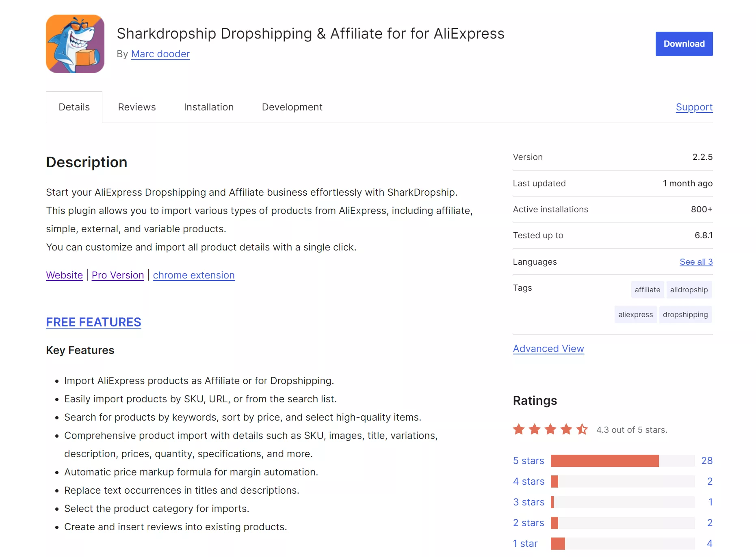Screen dimensions: 756x557
Task: Filter reviews by 1 star link
Action: pos(525,544)
